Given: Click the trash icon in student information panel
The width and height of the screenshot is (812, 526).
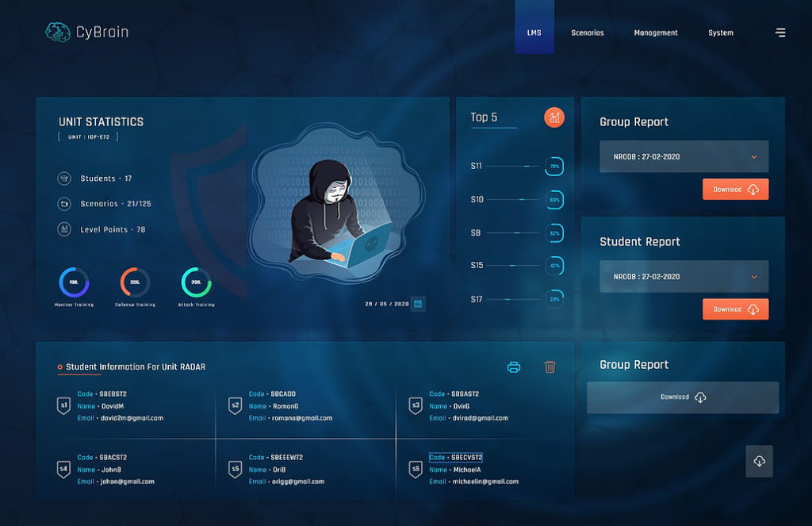Looking at the screenshot, I should pyautogui.click(x=550, y=367).
